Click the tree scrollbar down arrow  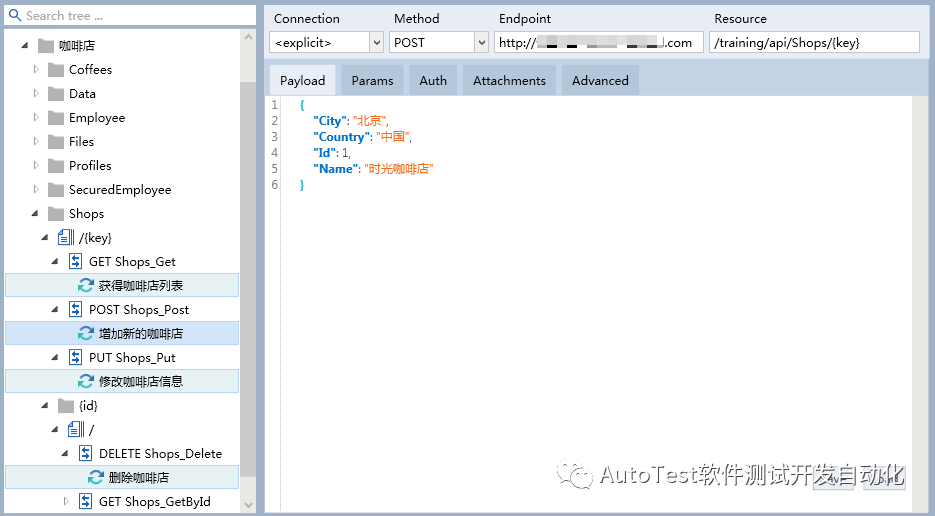248,505
